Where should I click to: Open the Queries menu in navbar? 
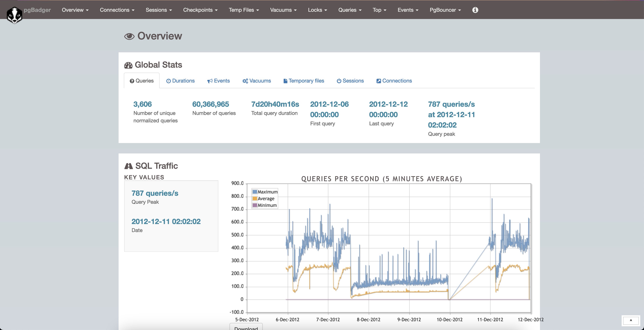click(350, 10)
